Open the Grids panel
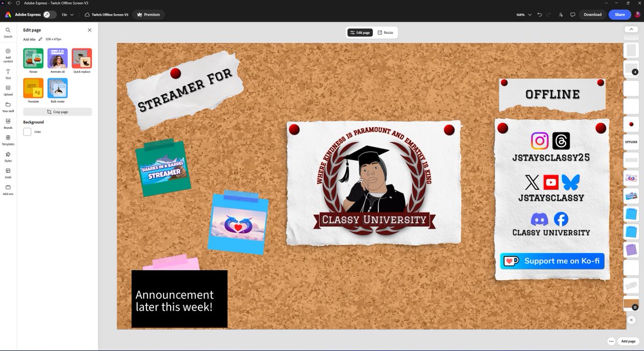644x351 pixels. click(8, 173)
